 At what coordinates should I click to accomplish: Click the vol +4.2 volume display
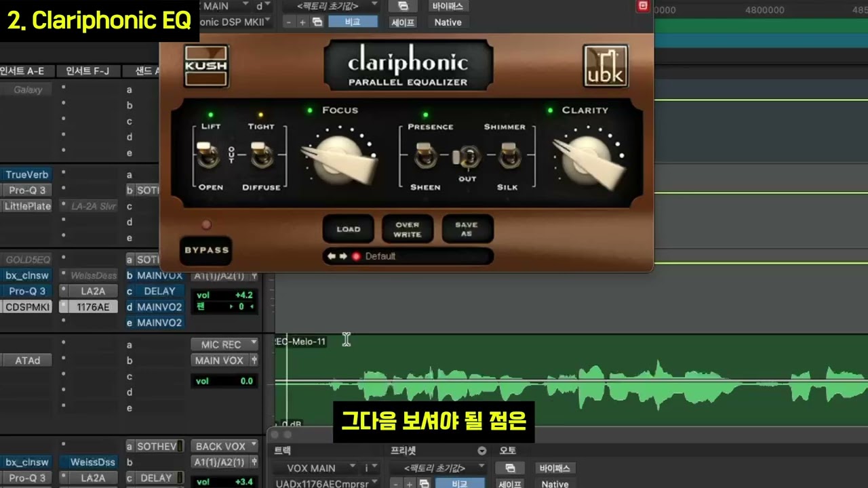pos(224,295)
